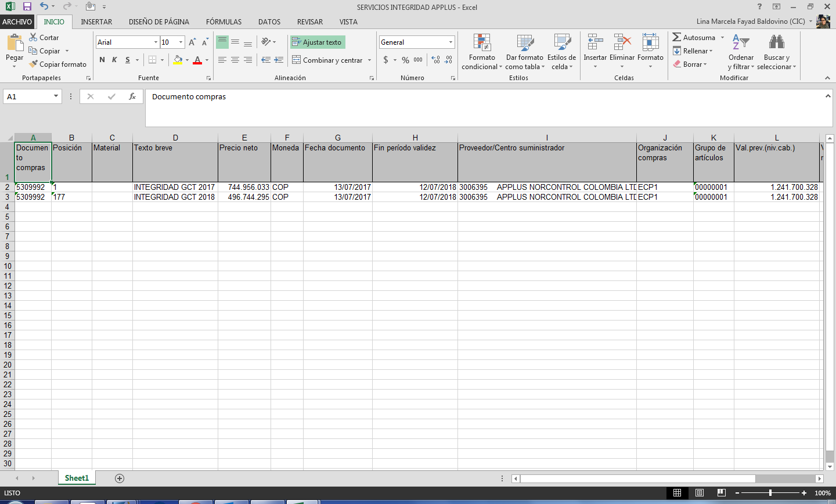
Task: Switch to Page Break Preview in status bar
Action: [x=722, y=493]
